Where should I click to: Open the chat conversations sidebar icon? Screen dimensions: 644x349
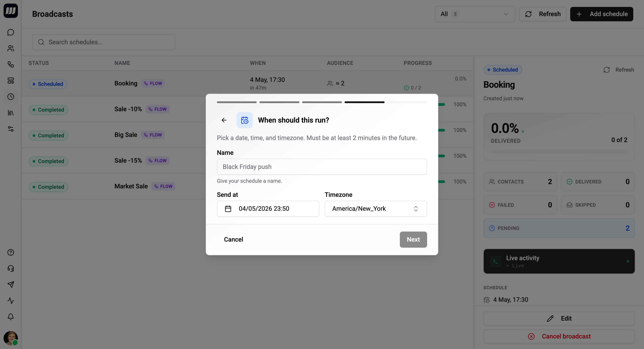tap(11, 32)
